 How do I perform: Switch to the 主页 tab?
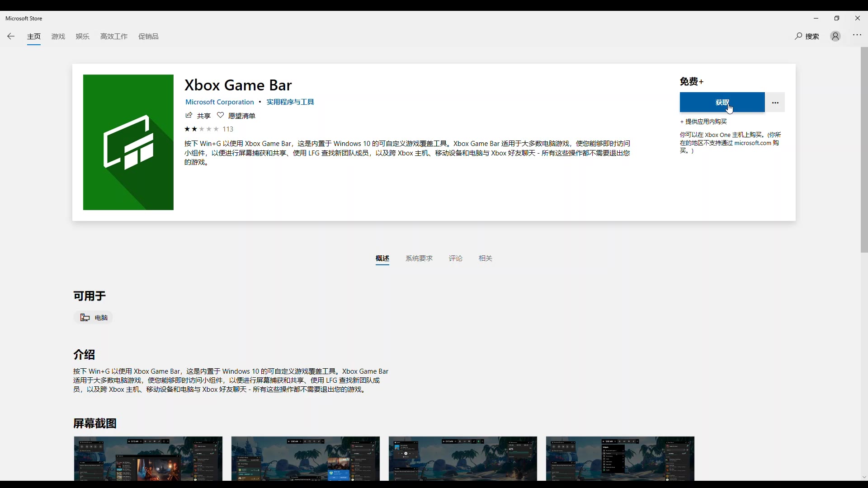34,37
